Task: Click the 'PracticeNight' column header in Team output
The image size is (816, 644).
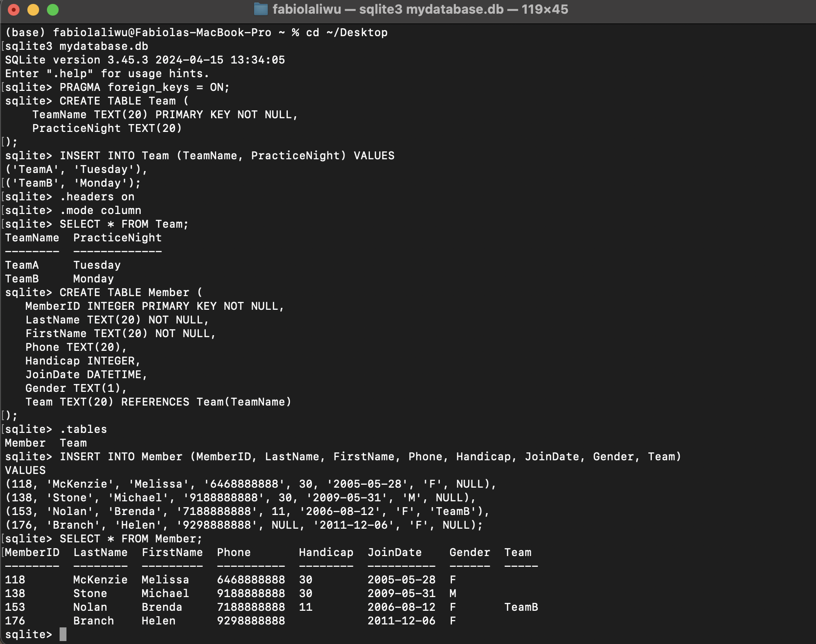Action: 117,238
